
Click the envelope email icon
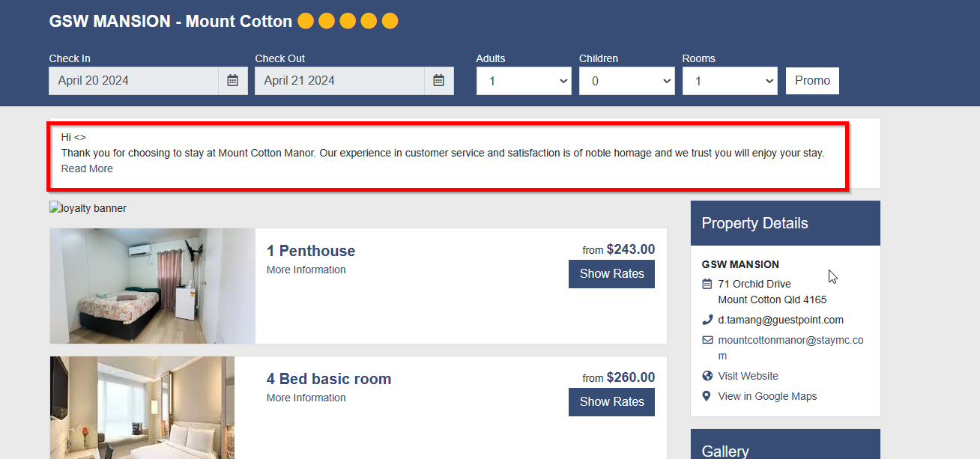707,340
